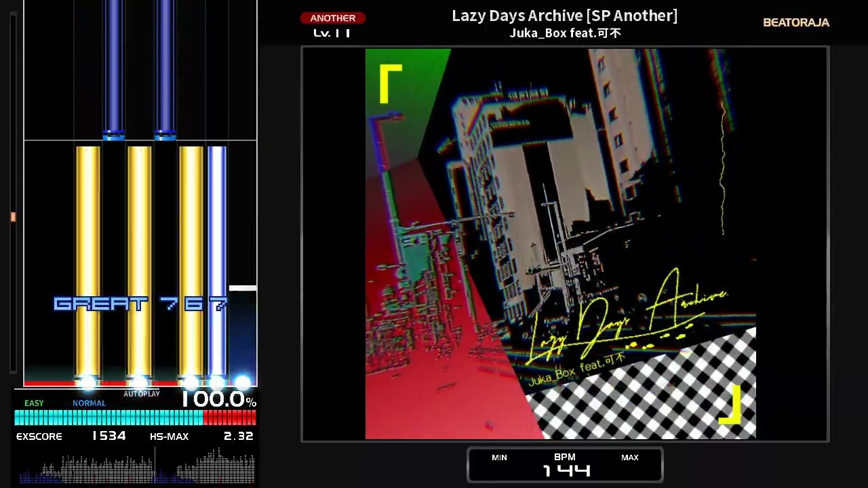Screen dimensions: 868x488
Task: Click the EXSCORE value 1534
Action: point(109,436)
